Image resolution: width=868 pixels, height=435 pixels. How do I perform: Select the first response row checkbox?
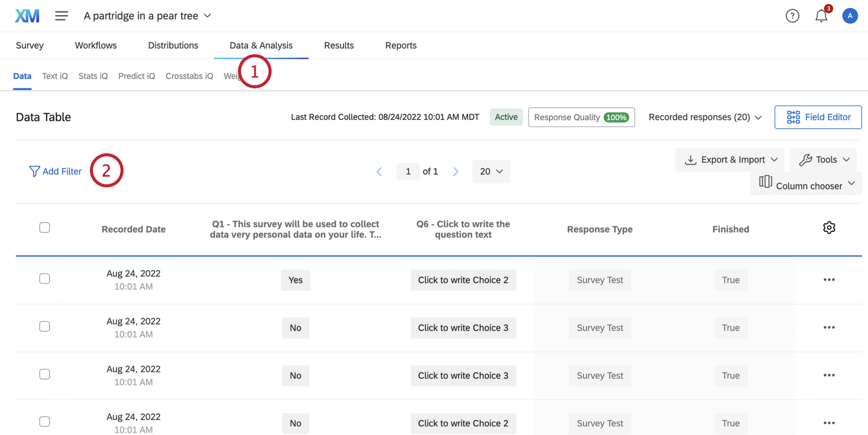tap(45, 279)
